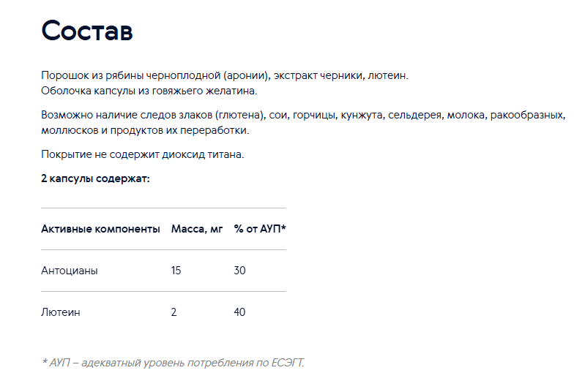Image resolution: width=574 pixels, height=392 pixels.
Task: Click the "Активные компоненты" column header
Action: (x=100, y=229)
